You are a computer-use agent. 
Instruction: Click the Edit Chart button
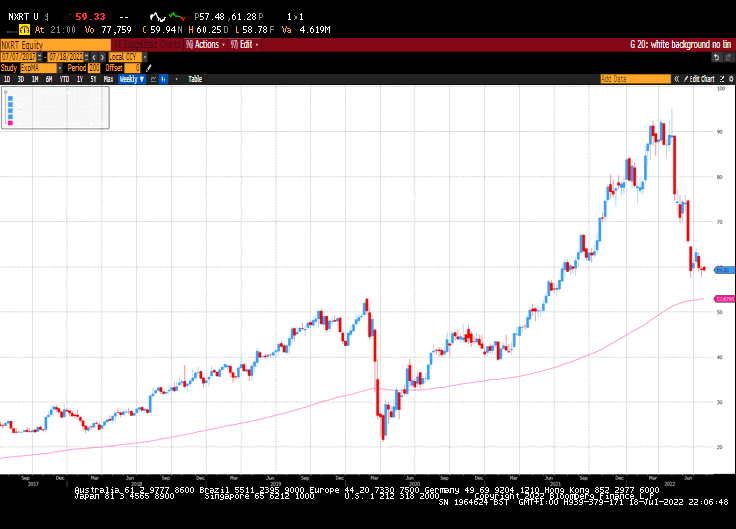[699, 79]
